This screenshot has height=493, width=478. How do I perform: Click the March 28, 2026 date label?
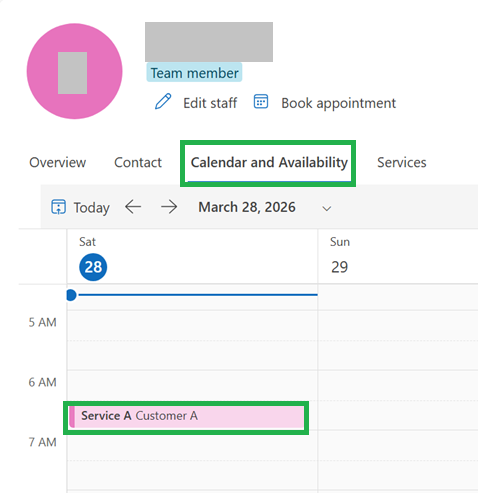(247, 207)
